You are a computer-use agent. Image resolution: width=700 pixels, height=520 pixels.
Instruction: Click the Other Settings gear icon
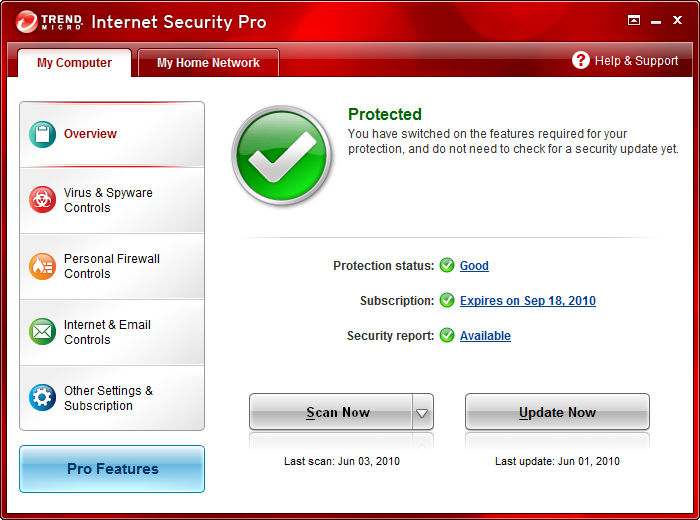42,398
